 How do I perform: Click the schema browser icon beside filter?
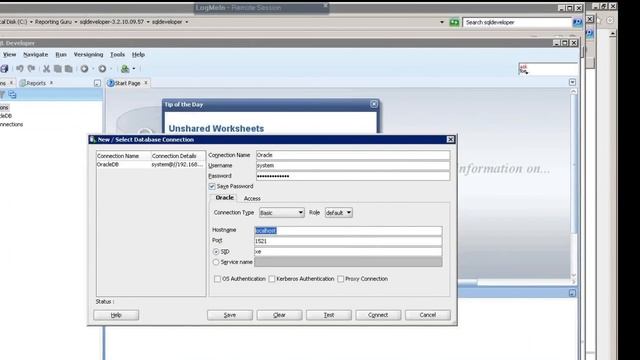click(x=13, y=95)
